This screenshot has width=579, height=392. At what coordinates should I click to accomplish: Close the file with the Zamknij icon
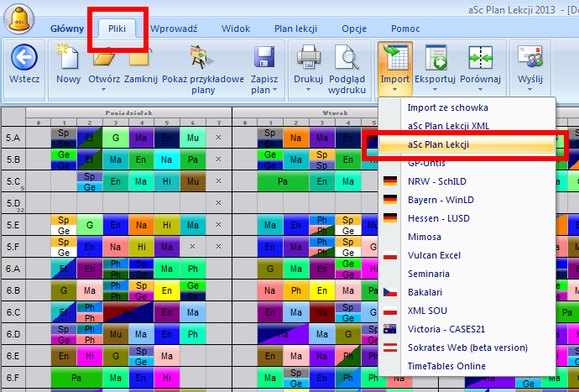[x=141, y=57]
